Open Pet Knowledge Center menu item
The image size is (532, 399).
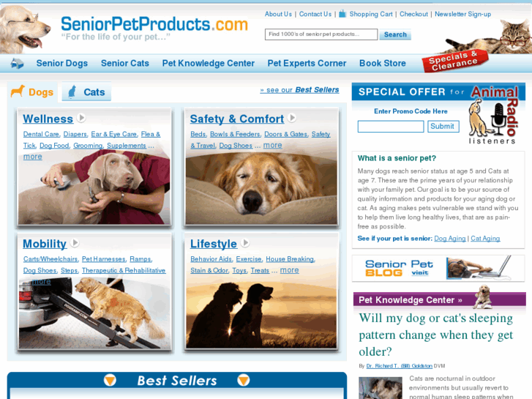coord(209,63)
